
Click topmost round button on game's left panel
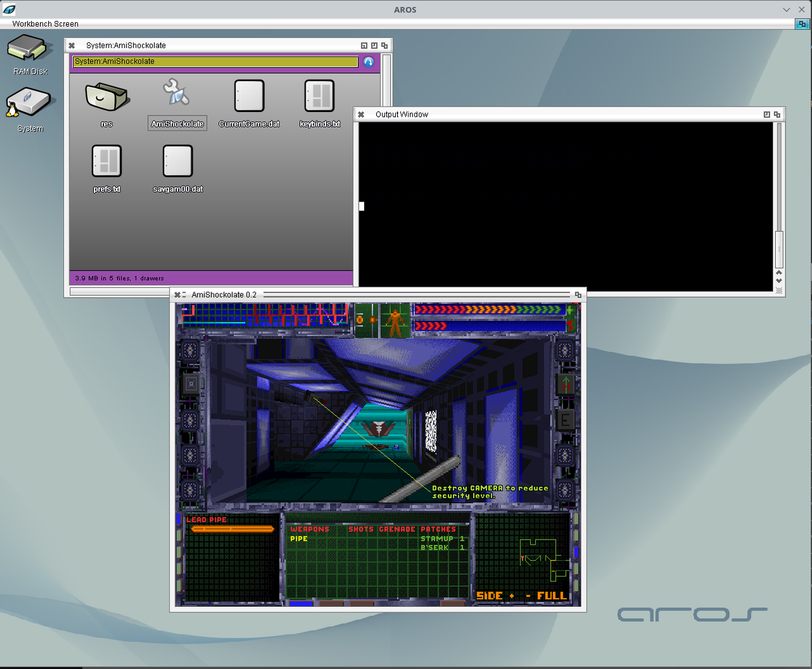[x=190, y=350]
